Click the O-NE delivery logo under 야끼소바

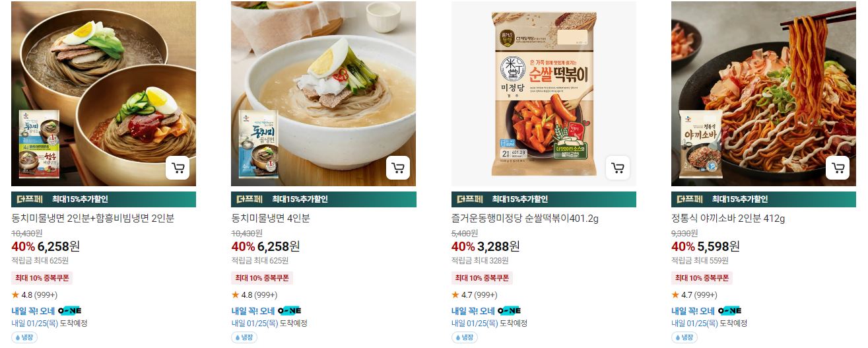click(729, 310)
